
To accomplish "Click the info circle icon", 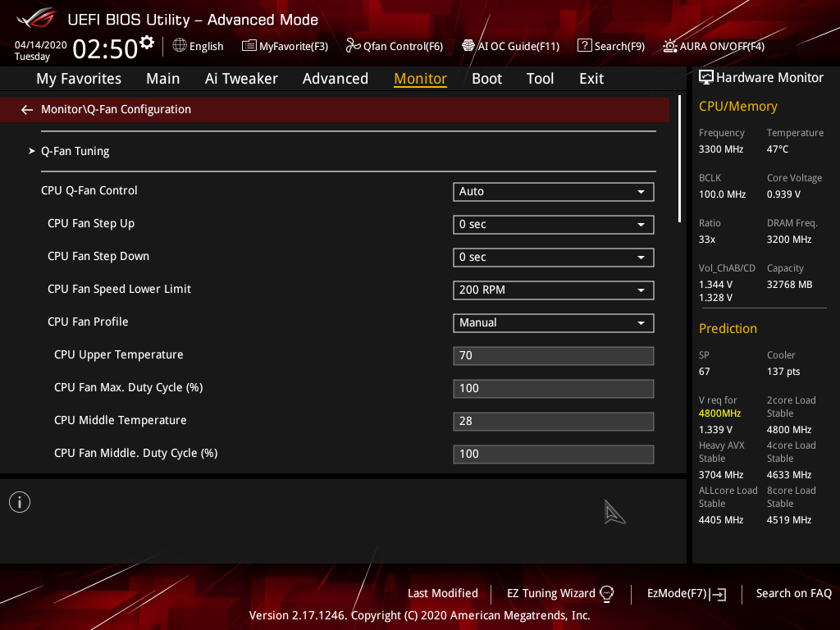I will [x=20, y=502].
